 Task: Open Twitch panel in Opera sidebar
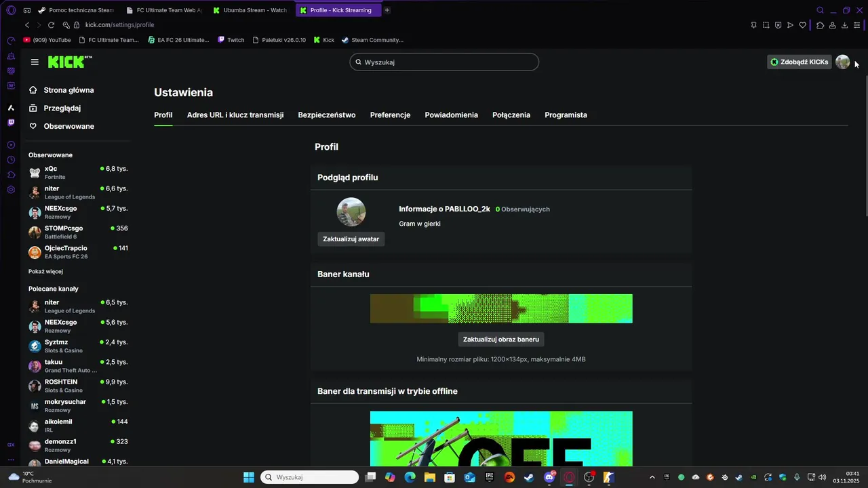click(11, 123)
